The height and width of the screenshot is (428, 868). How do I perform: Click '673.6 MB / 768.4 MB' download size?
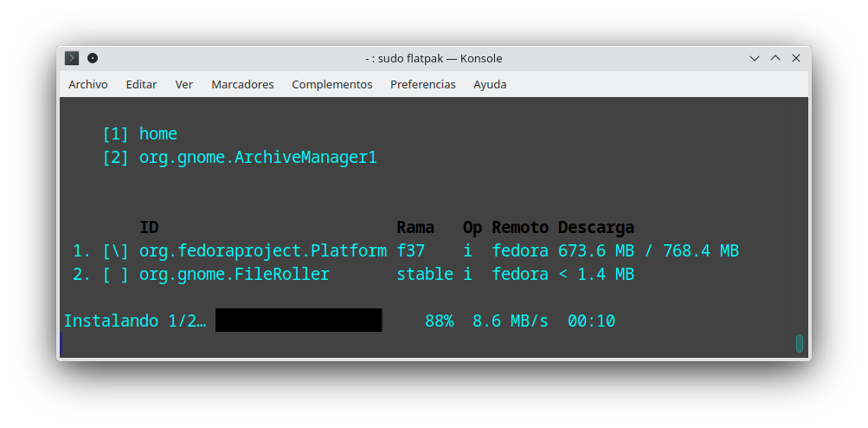coord(648,251)
